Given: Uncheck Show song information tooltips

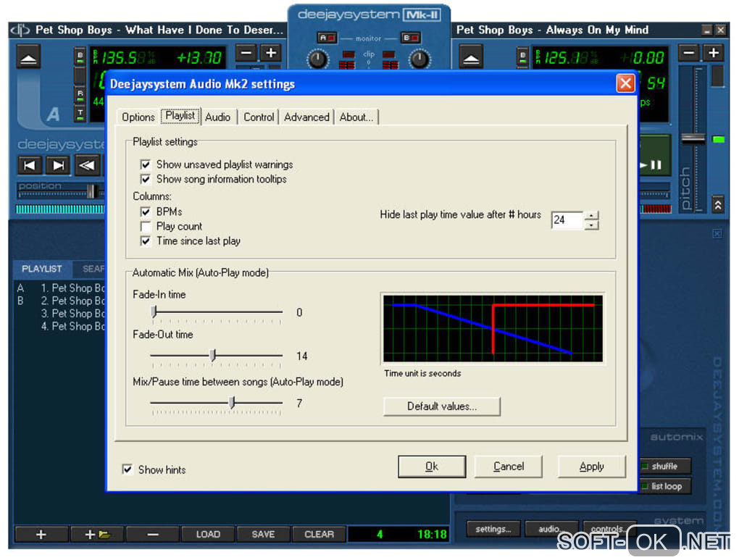Looking at the screenshot, I should pyautogui.click(x=146, y=179).
